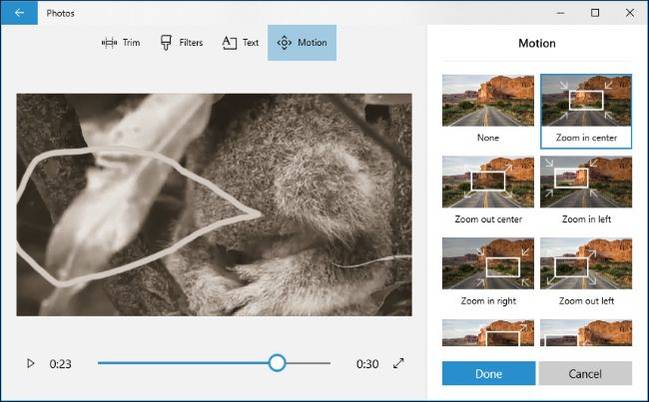Select the Zoom in left motion

tap(586, 191)
